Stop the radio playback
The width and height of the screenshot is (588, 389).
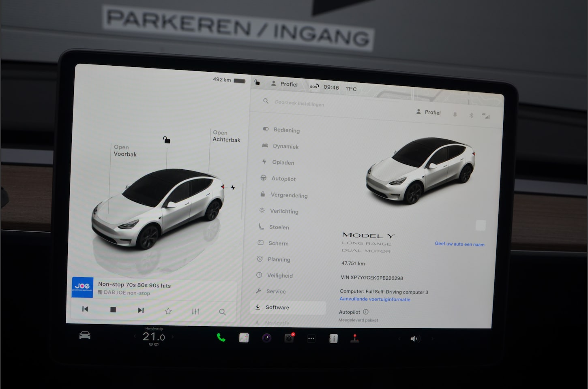pyautogui.click(x=113, y=310)
